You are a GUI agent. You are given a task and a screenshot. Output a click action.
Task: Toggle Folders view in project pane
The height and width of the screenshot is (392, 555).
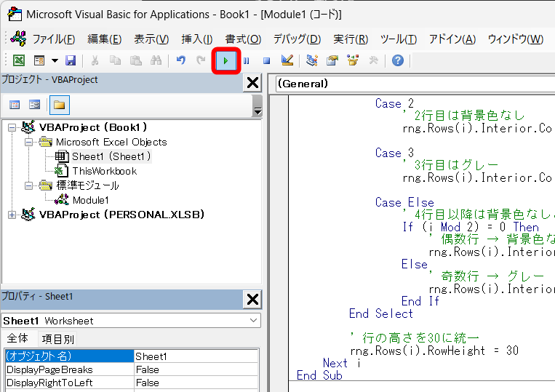60,105
